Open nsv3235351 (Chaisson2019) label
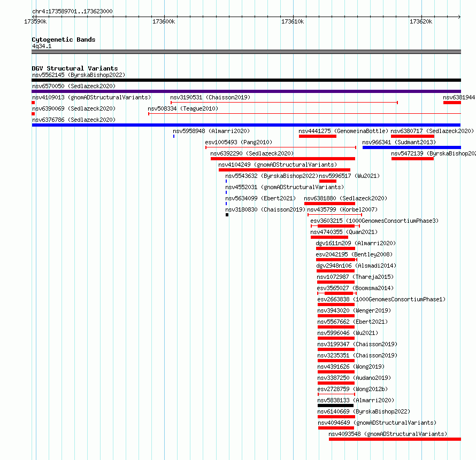 [x=357, y=355]
